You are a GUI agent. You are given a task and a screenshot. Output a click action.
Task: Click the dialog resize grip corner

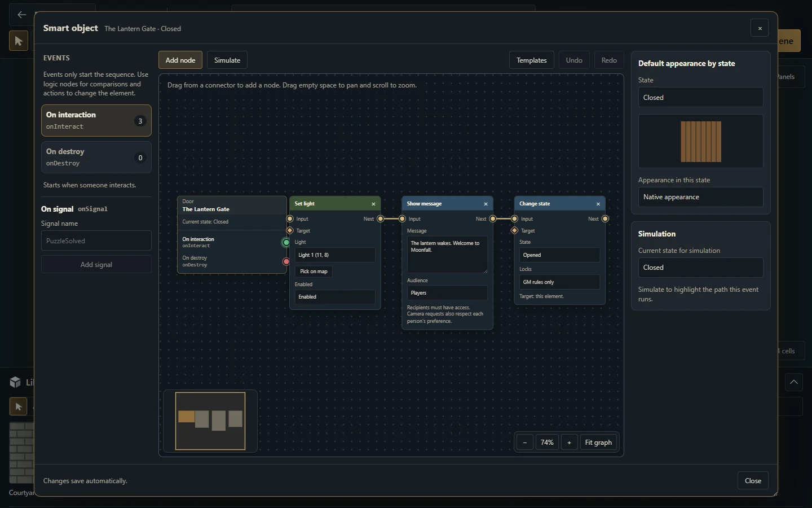(775, 494)
